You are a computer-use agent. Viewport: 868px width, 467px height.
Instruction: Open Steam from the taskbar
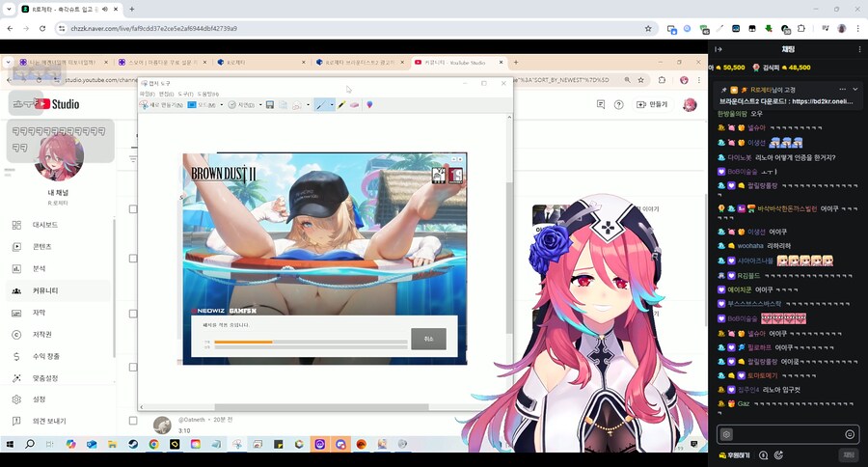[x=133, y=444]
